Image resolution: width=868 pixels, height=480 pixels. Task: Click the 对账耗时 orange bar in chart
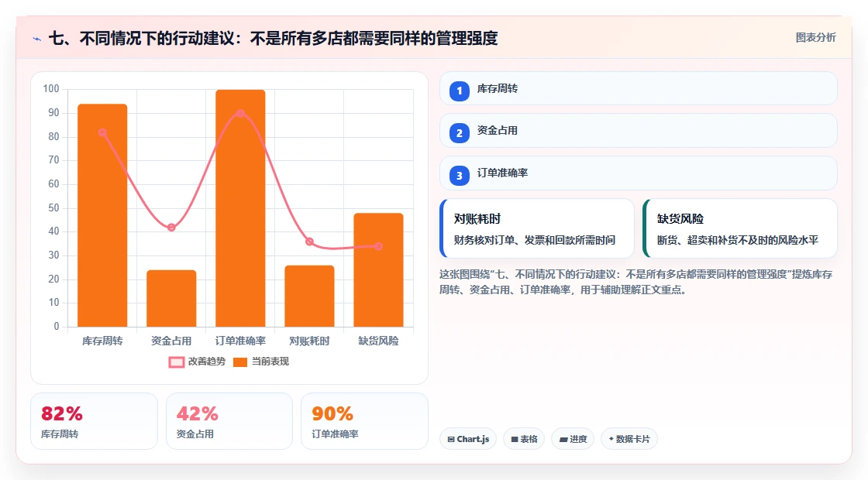coord(309,296)
